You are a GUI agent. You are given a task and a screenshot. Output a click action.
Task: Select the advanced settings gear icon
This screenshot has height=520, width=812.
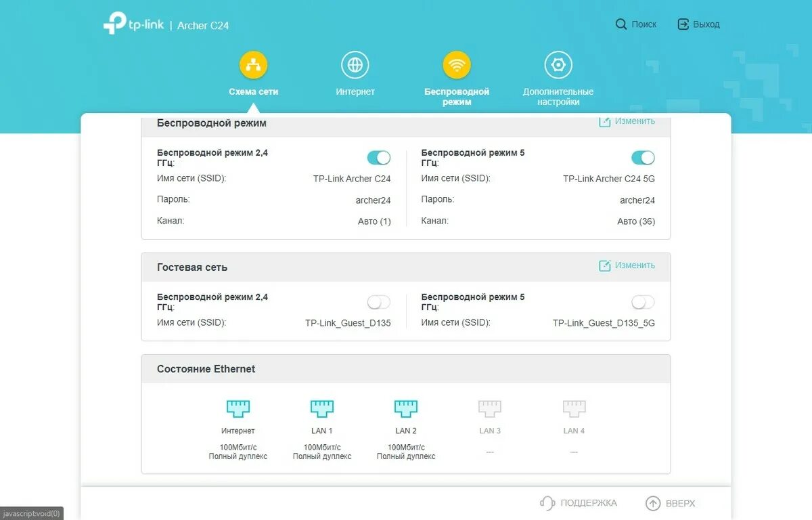[558, 65]
